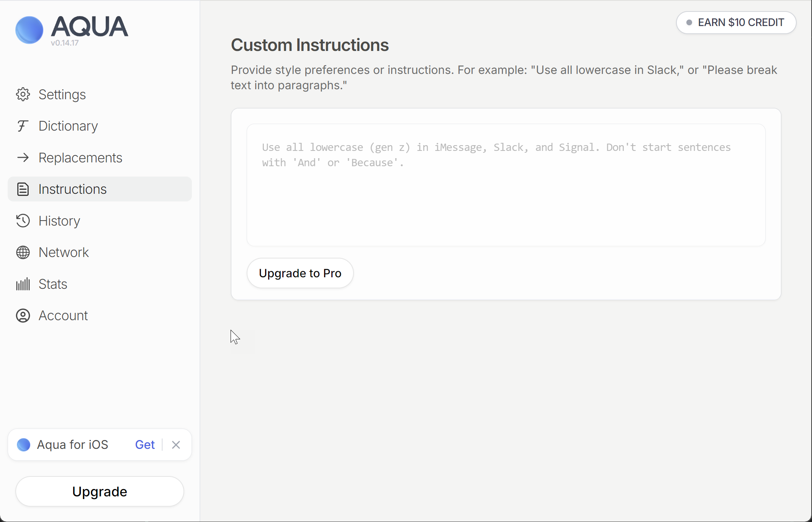Viewport: 812px width, 522px height.
Task: Click the EARN $10 CREDIT button
Action: pos(736,23)
